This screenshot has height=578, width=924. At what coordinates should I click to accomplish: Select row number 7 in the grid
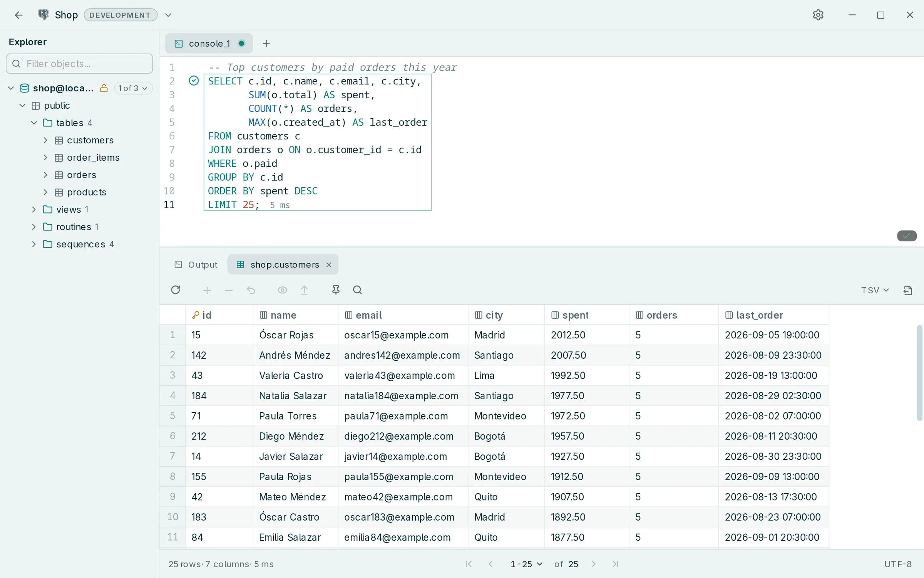click(x=172, y=457)
